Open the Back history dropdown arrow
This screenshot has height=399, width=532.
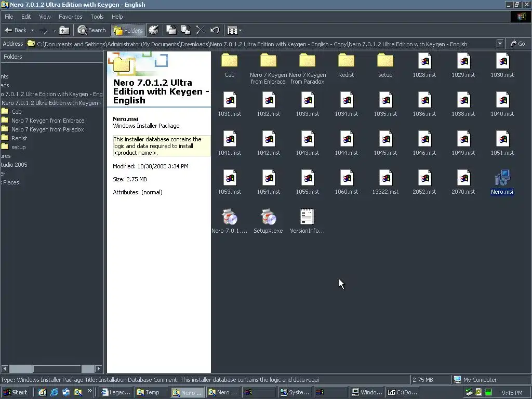coord(32,30)
